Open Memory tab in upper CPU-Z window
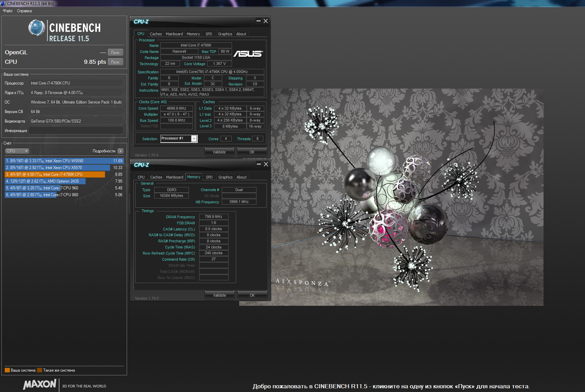The height and width of the screenshot is (392, 585). coord(193,34)
